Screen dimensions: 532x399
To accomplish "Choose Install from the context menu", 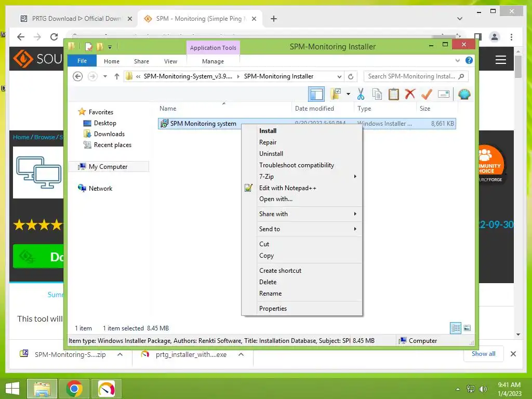I will 302,131.
